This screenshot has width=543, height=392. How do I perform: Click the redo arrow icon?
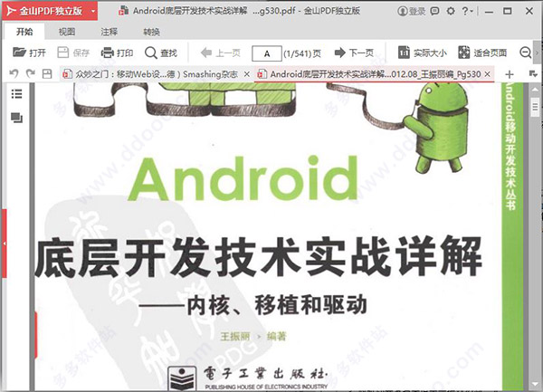coord(31,73)
